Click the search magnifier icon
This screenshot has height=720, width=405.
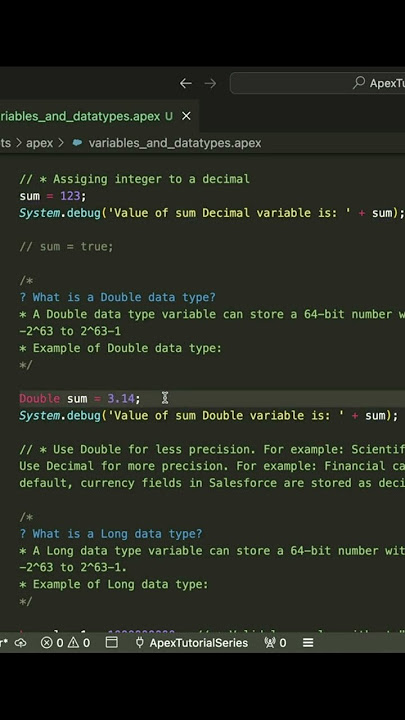pos(359,83)
